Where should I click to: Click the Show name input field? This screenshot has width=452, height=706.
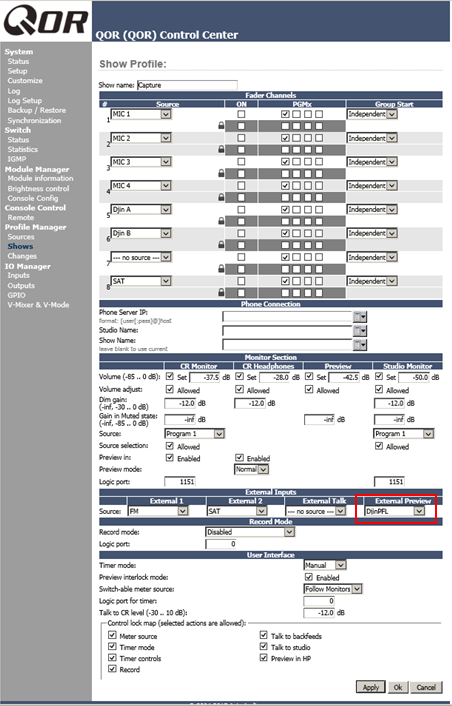[187, 85]
